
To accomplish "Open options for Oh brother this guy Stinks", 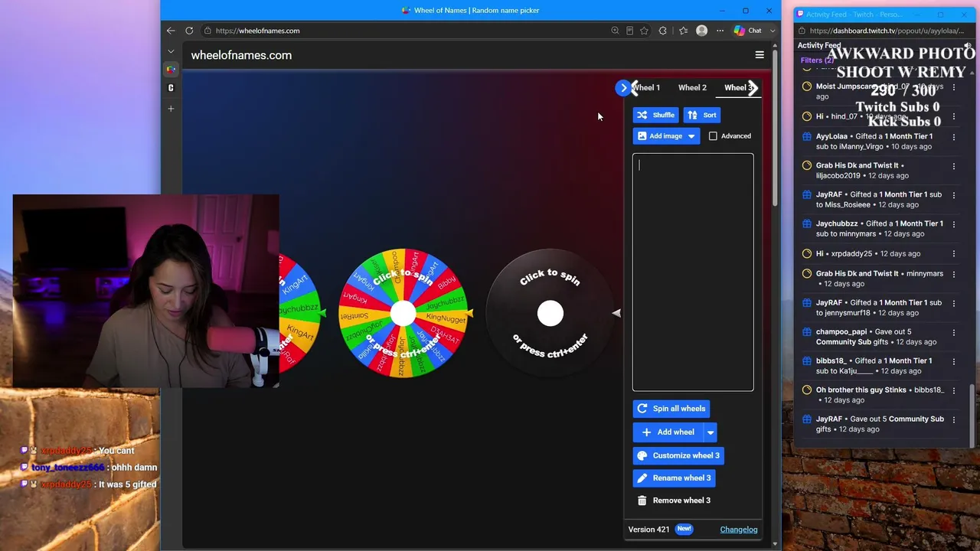I will point(954,390).
